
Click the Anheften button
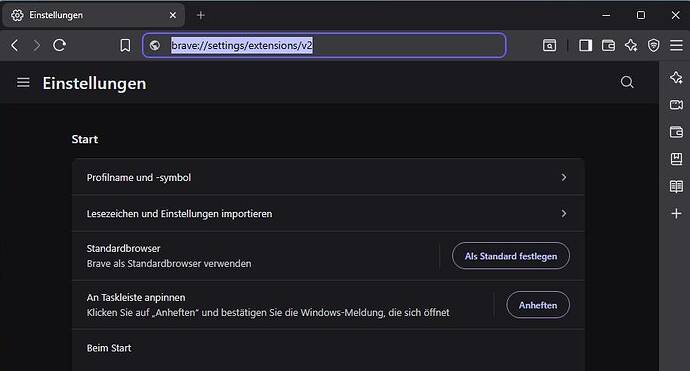(538, 305)
